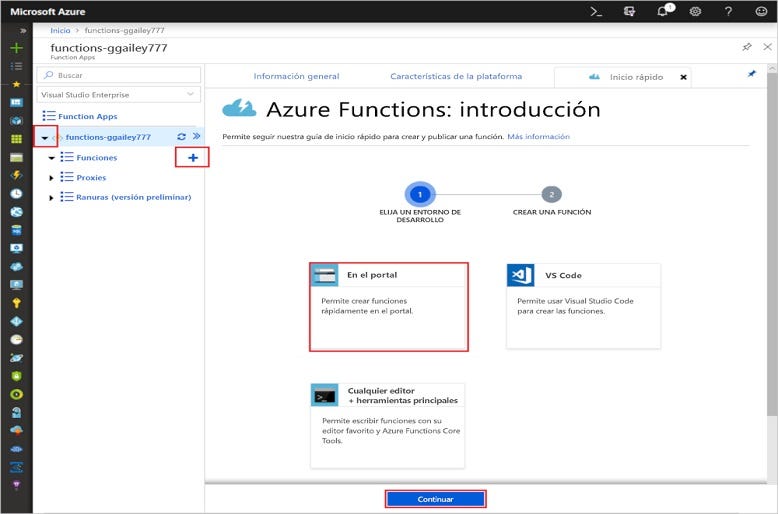Open the directory and subscription filter icon
This screenshot has width=778, height=514.
(629, 11)
